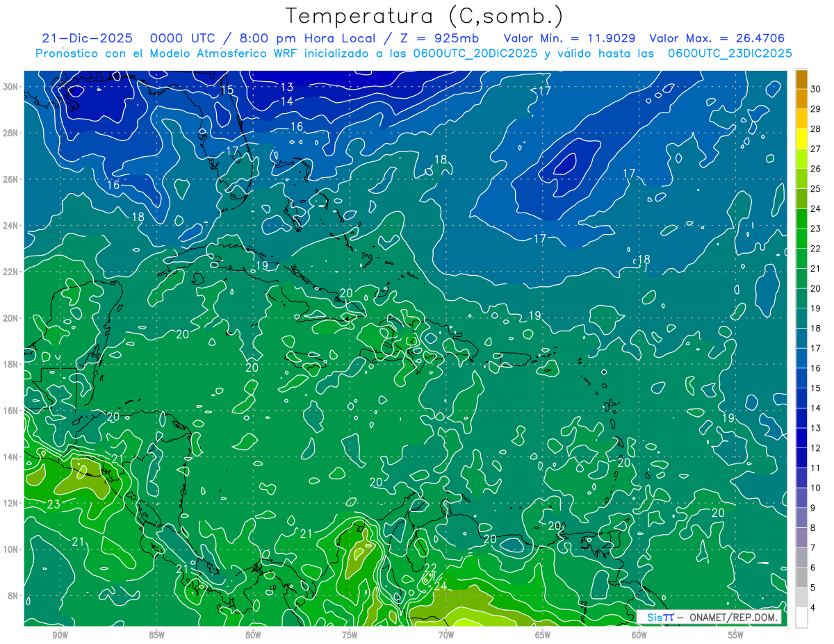Image resolution: width=834 pixels, height=644 pixels.
Task: Click the "14N" latitude axis label
Action: [x=12, y=457]
